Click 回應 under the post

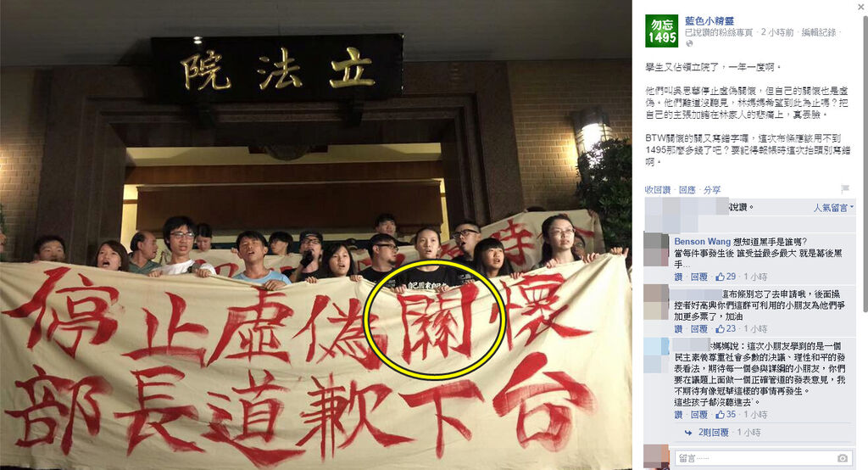coord(687,189)
